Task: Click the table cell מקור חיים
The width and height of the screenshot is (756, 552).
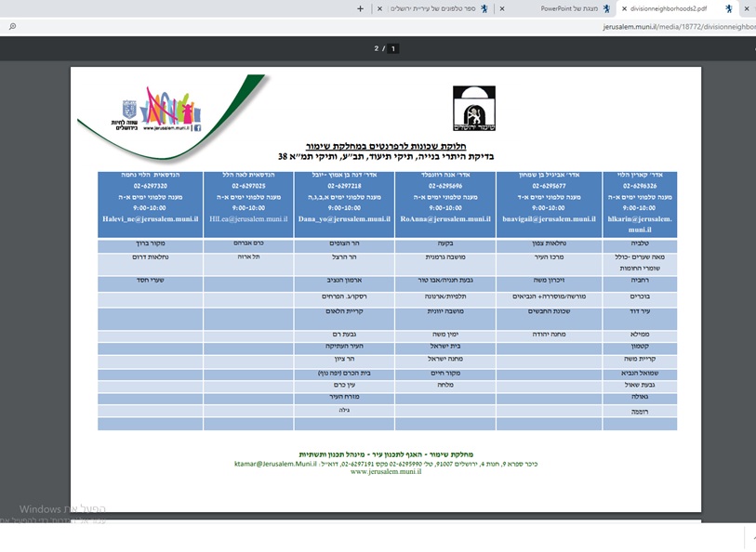Action: pos(445,374)
